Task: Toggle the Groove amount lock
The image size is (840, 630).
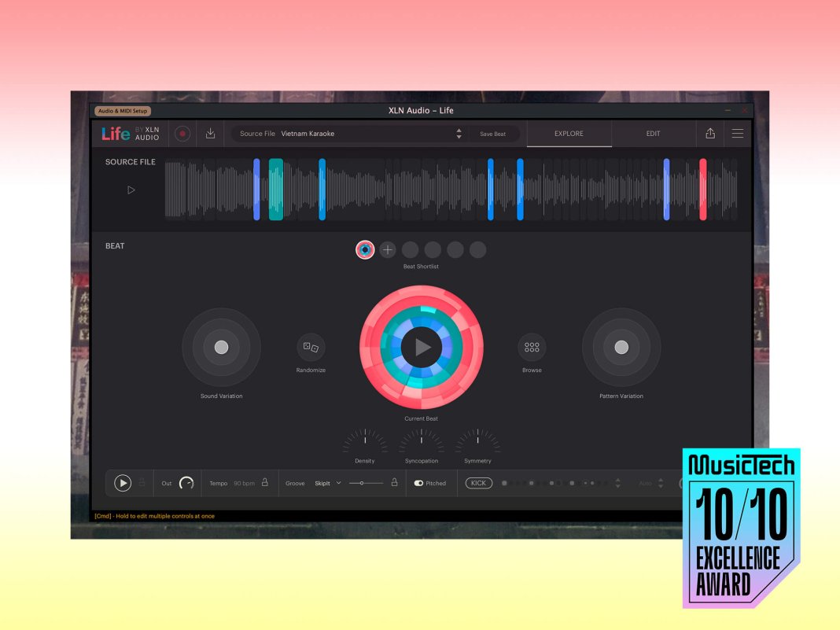Action: 394,482
